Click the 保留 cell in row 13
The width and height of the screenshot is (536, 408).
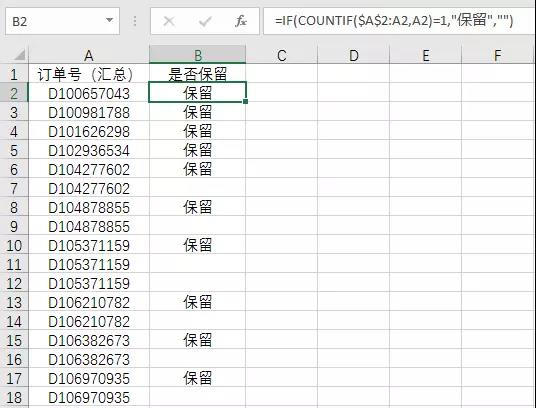tap(198, 302)
